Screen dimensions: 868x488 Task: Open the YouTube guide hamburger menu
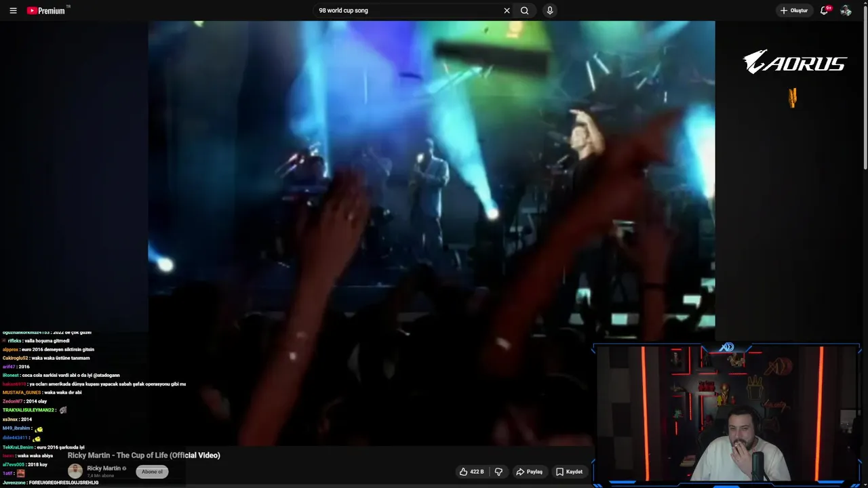click(x=13, y=11)
